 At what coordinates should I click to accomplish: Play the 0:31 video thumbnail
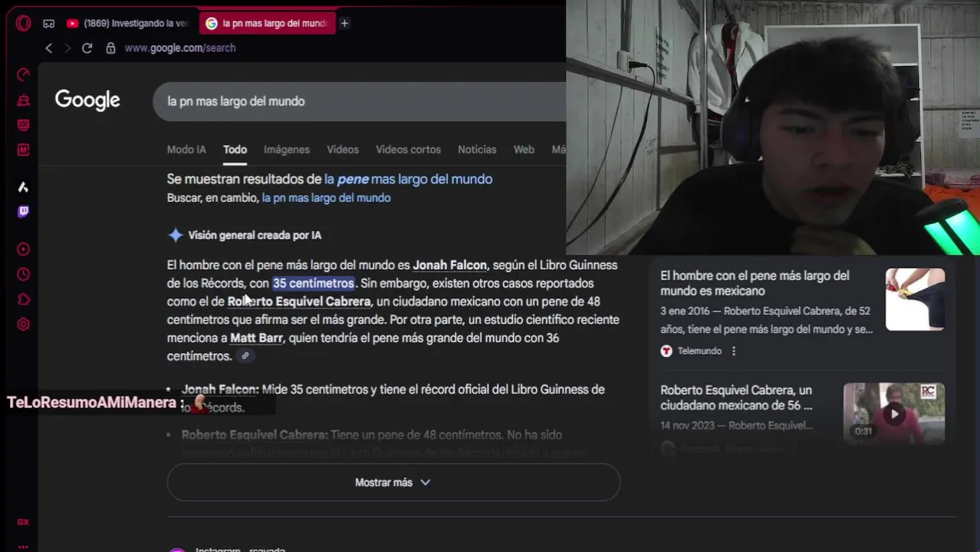click(894, 414)
